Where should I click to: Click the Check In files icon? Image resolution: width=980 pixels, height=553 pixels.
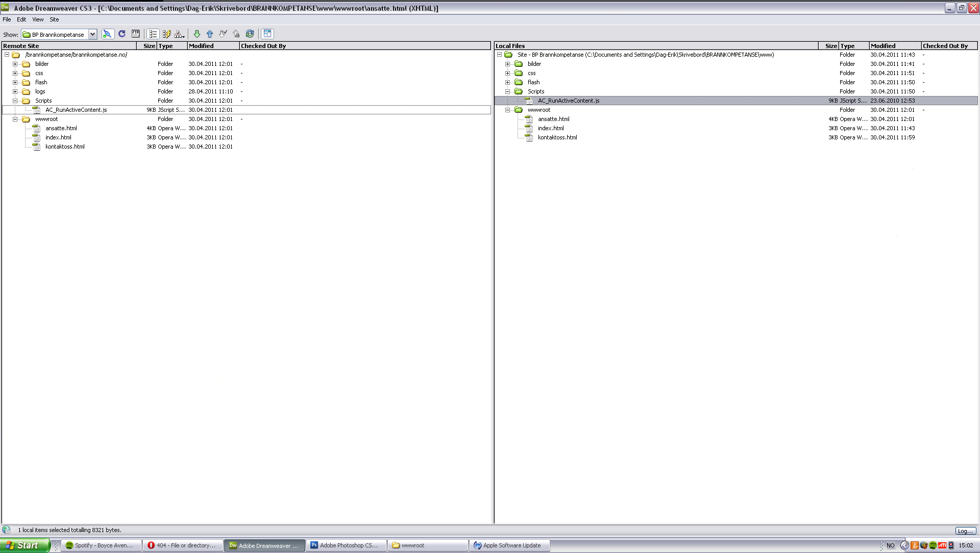[x=236, y=34]
